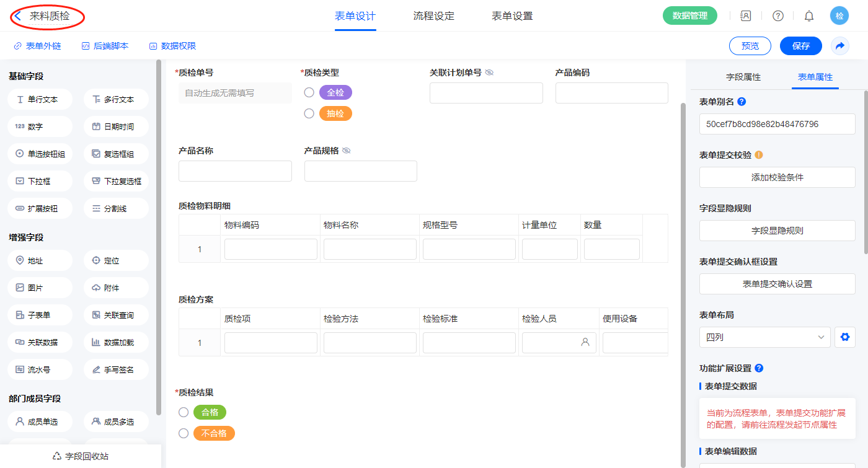
Task: Open the 表单布局 gear settings icon
Action: pos(844,337)
